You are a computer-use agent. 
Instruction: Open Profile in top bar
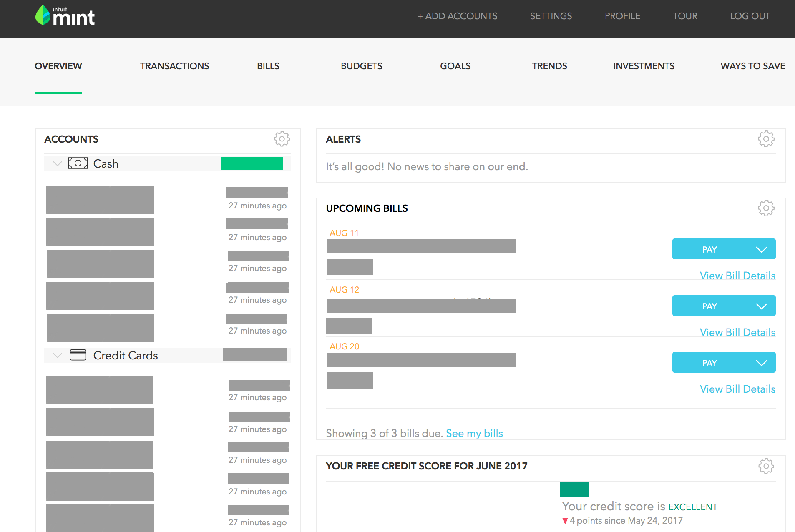(x=622, y=16)
